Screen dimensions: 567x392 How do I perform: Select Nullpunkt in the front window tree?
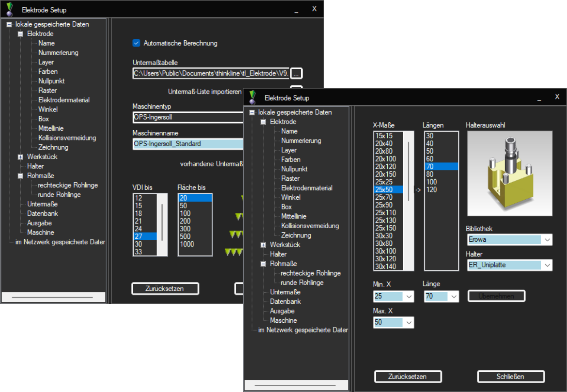click(294, 169)
